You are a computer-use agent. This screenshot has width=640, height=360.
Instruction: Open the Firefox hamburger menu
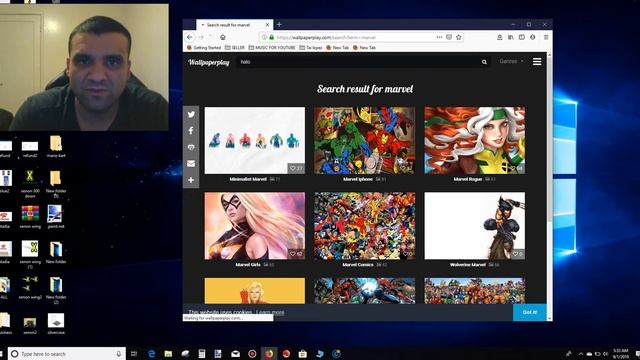tap(546, 37)
